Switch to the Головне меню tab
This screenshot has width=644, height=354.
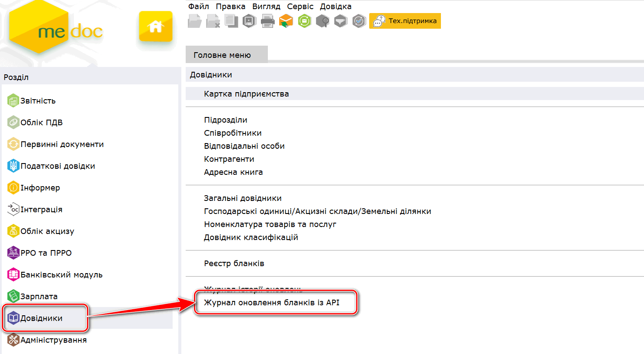(222, 55)
